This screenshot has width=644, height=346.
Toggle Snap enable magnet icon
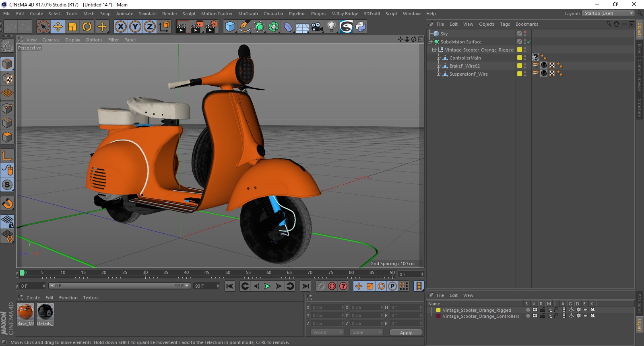[7, 204]
